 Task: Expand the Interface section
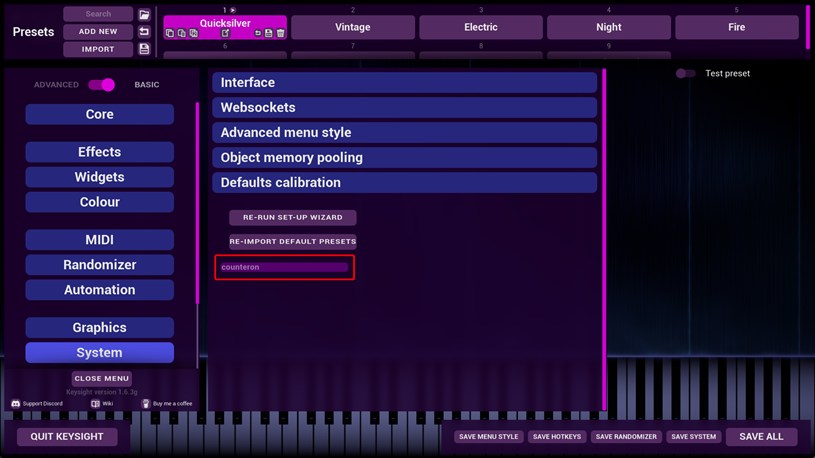[x=404, y=83]
